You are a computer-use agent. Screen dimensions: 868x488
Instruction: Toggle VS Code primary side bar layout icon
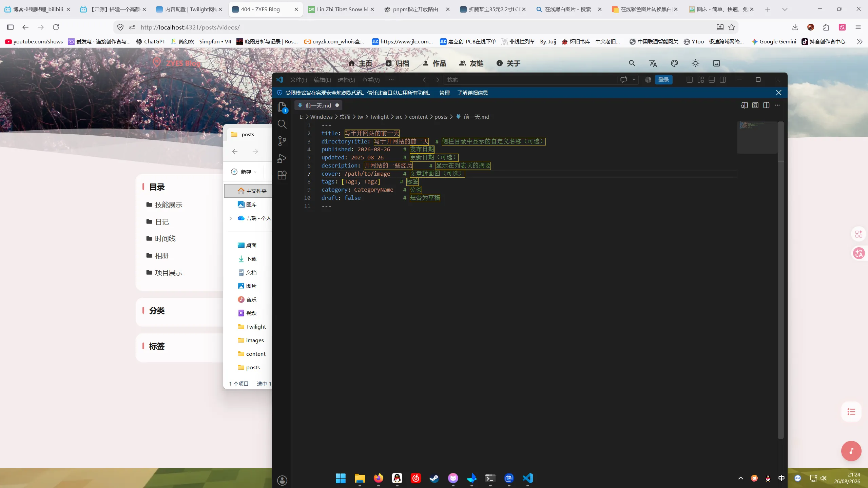tap(690, 80)
